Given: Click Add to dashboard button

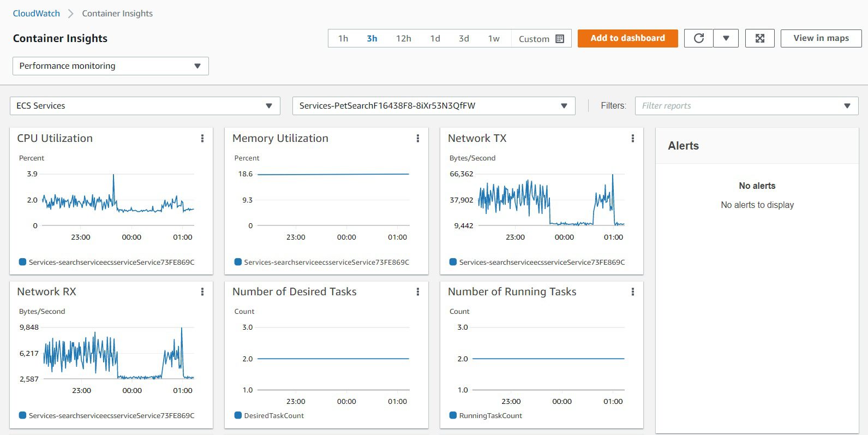Looking at the screenshot, I should (x=628, y=38).
